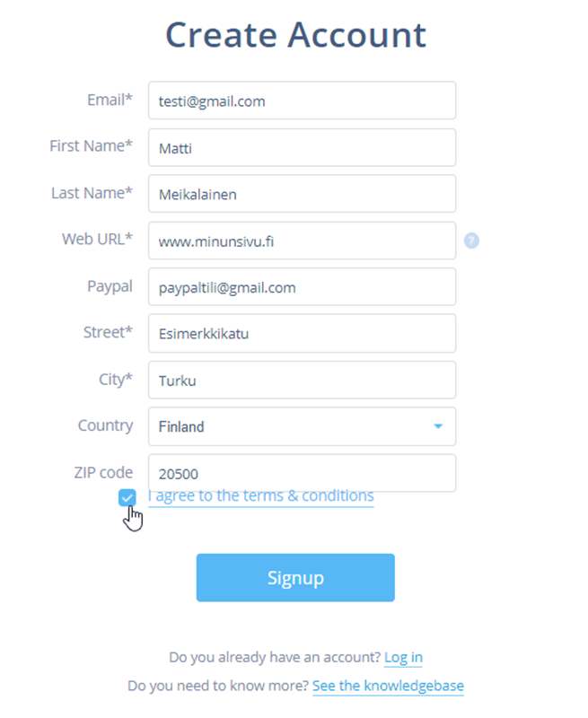This screenshot has width=588, height=718.
Task: Click the Email* field label
Action: 110,100
